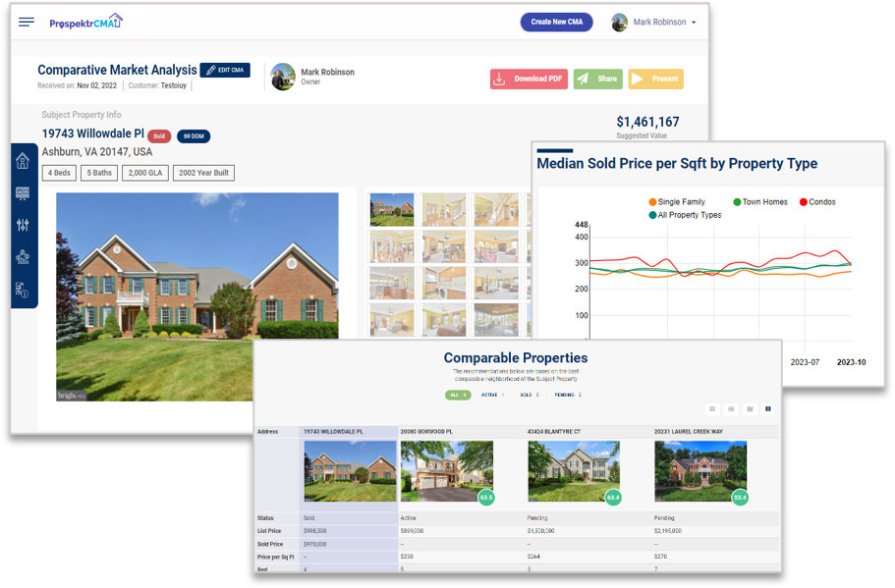Screen dimensions: 895x588
Task: Click the $1,461,167 suggested value
Action: click(647, 122)
